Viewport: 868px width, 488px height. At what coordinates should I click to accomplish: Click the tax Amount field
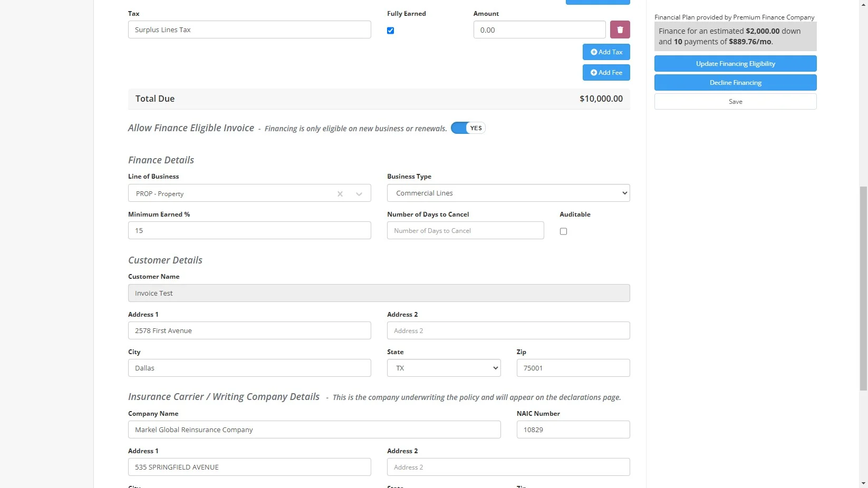point(539,30)
